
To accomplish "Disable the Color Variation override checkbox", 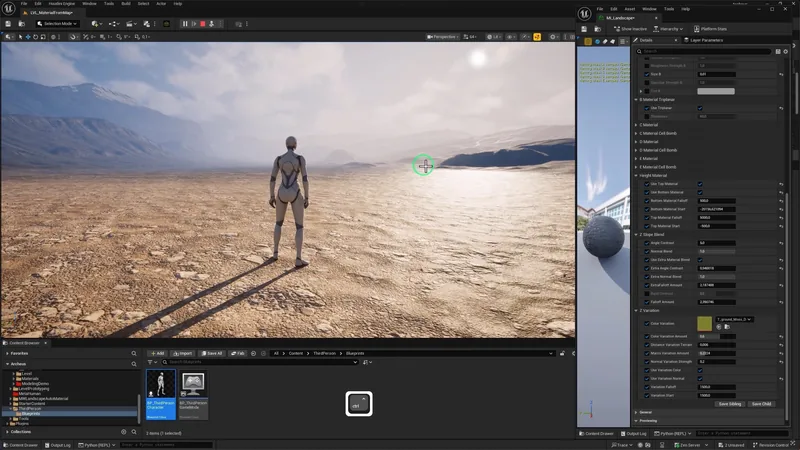I will [x=647, y=323].
